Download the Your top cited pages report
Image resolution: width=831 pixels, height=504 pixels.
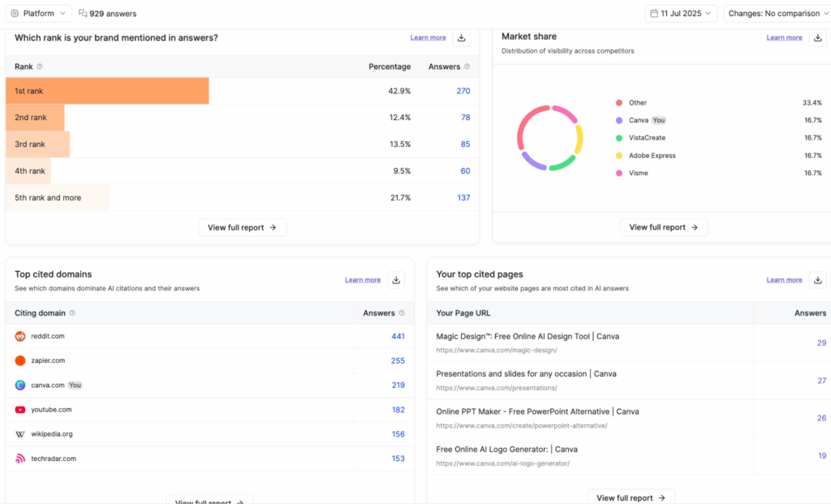point(818,280)
